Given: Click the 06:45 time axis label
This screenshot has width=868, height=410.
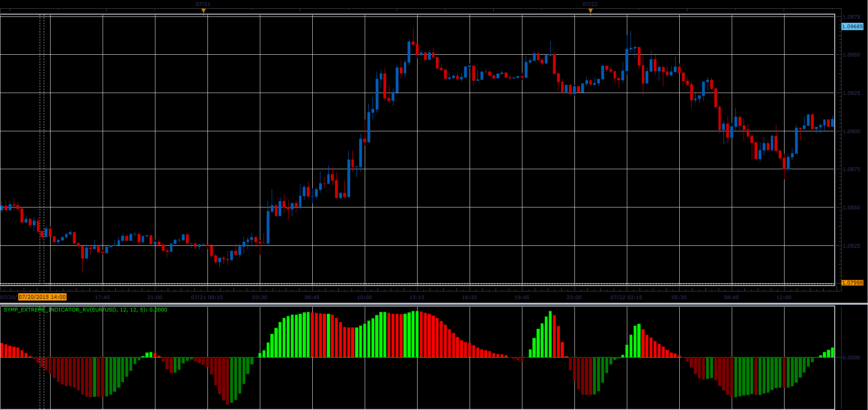Looking at the screenshot, I should 312,297.
